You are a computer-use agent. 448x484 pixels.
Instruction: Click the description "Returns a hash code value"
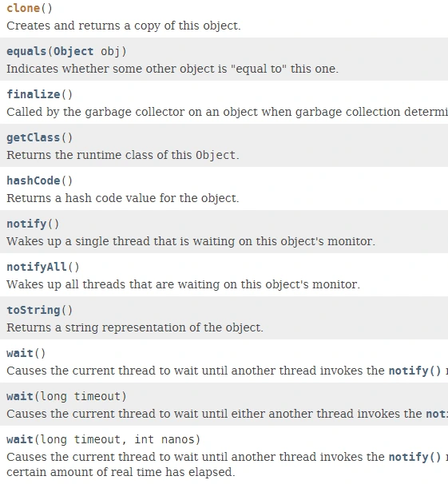coord(123,198)
